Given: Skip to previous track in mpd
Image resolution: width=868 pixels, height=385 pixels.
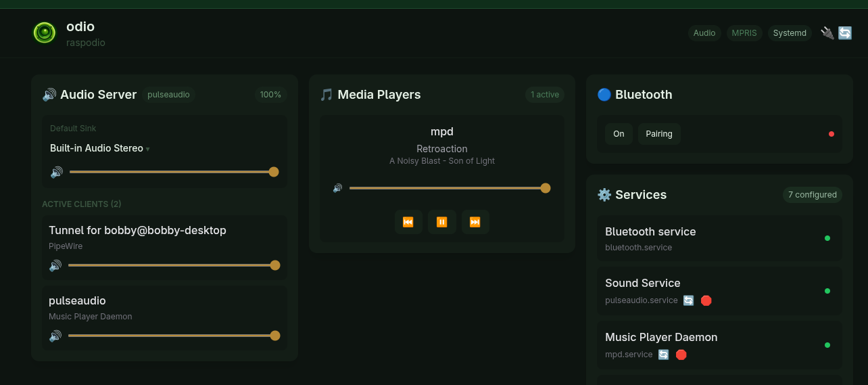Looking at the screenshot, I should pyautogui.click(x=408, y=222).
